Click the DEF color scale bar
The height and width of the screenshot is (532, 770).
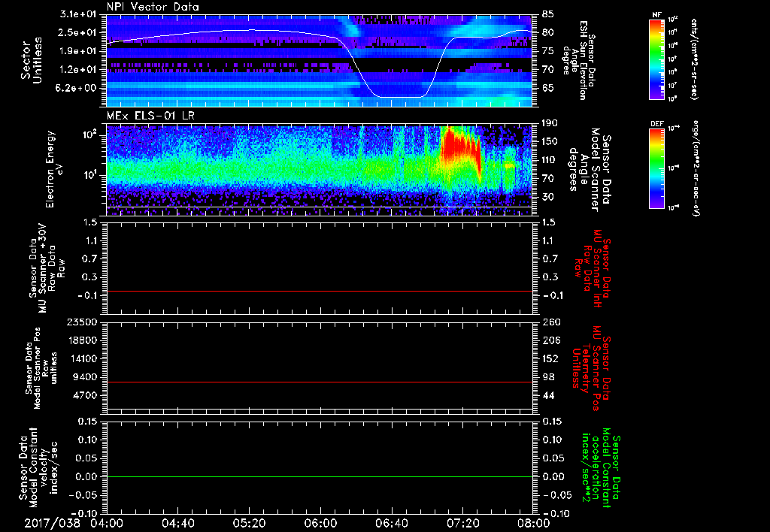tap(655, 167)
